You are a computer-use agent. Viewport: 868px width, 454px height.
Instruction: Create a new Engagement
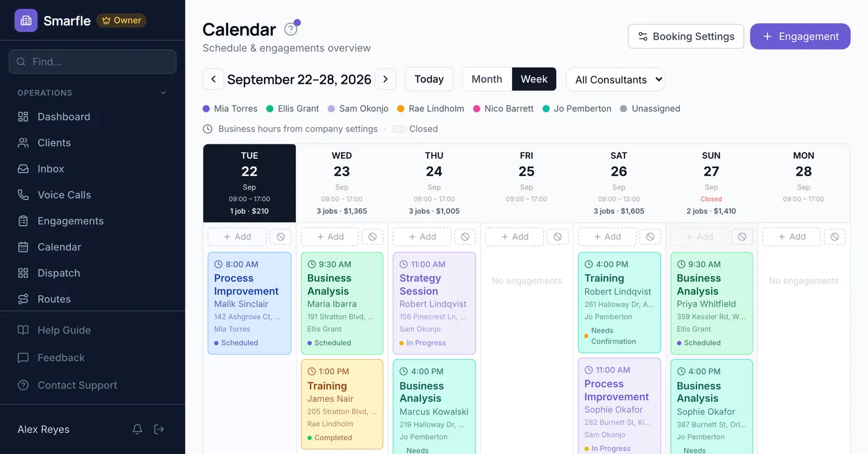(800, 37)
